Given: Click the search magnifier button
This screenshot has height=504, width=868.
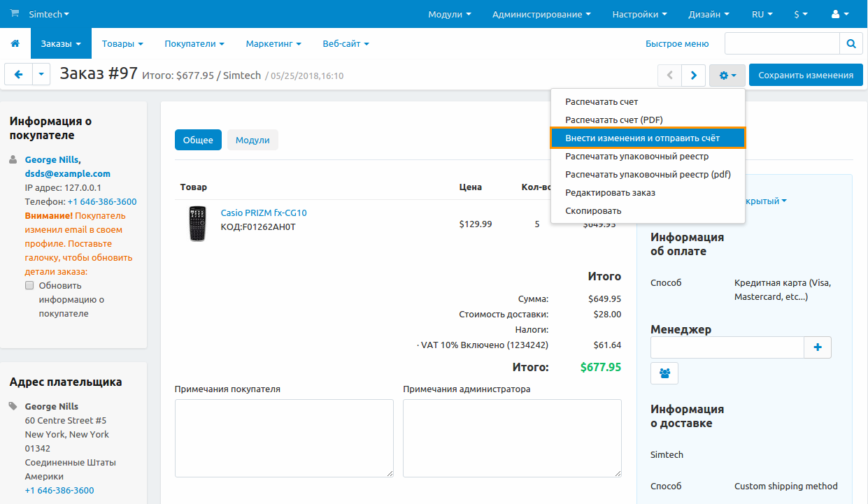Looking at the screenshot, I should point(851,43).
